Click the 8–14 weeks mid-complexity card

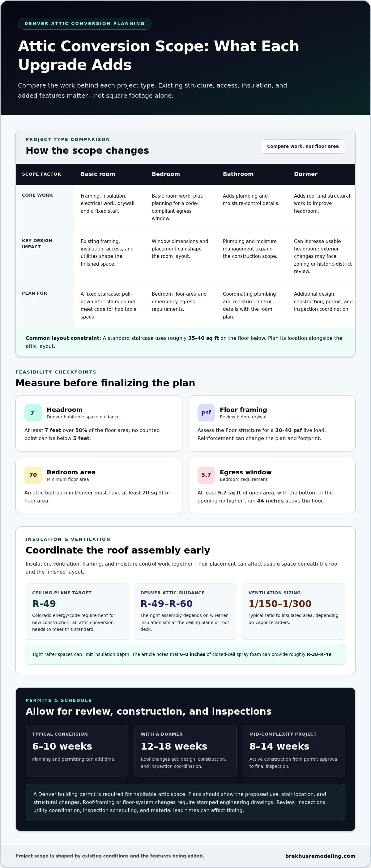294,750
